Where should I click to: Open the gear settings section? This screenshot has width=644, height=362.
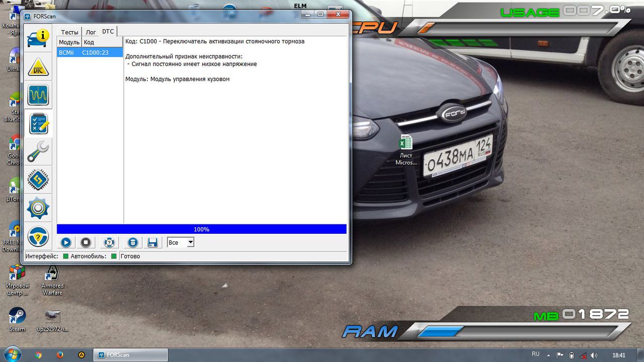38,208
